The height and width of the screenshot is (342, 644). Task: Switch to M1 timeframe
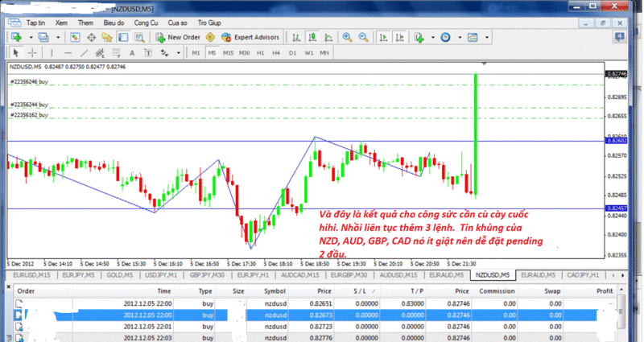coord(196,53)
